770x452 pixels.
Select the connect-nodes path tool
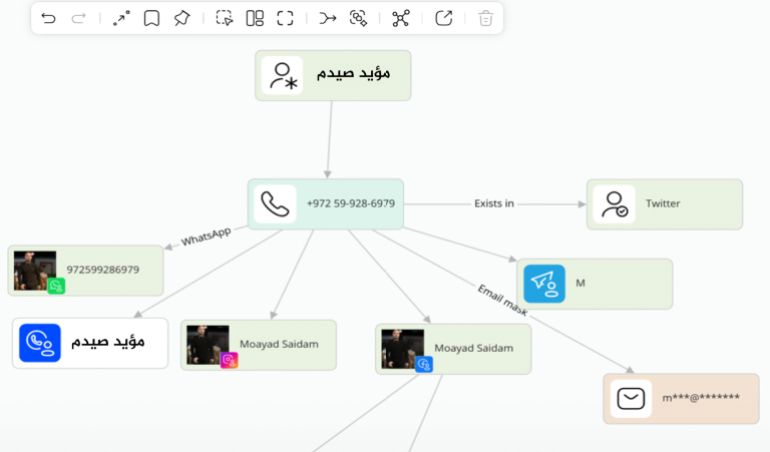(121, 18)
